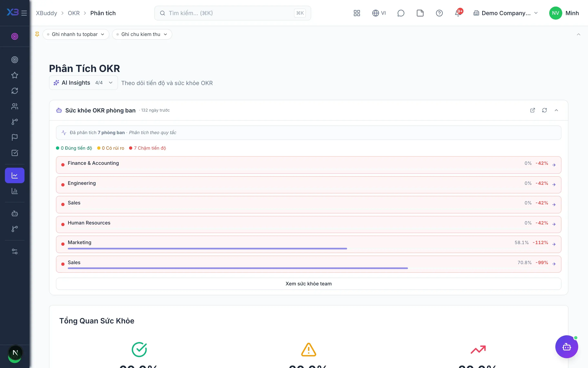The width and height of the screenshot is (588, 368).
Task: Toggle the hamburger sidebar menu
Action: 24,13
